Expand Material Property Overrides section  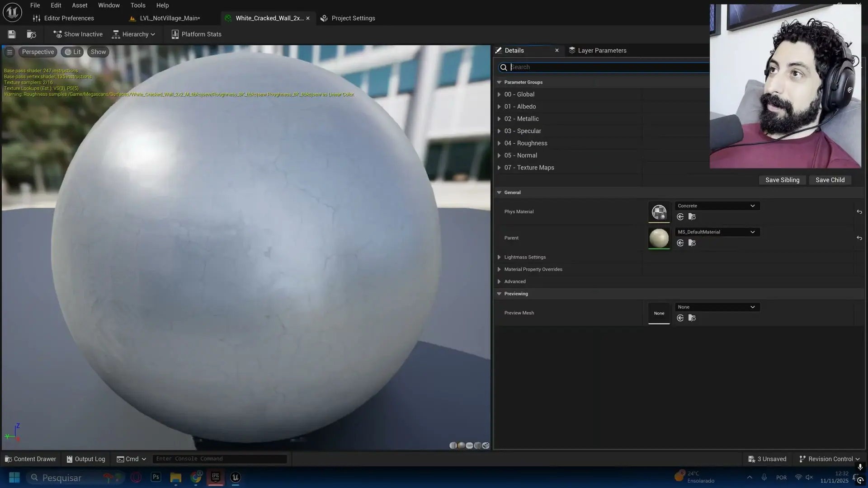499,269
